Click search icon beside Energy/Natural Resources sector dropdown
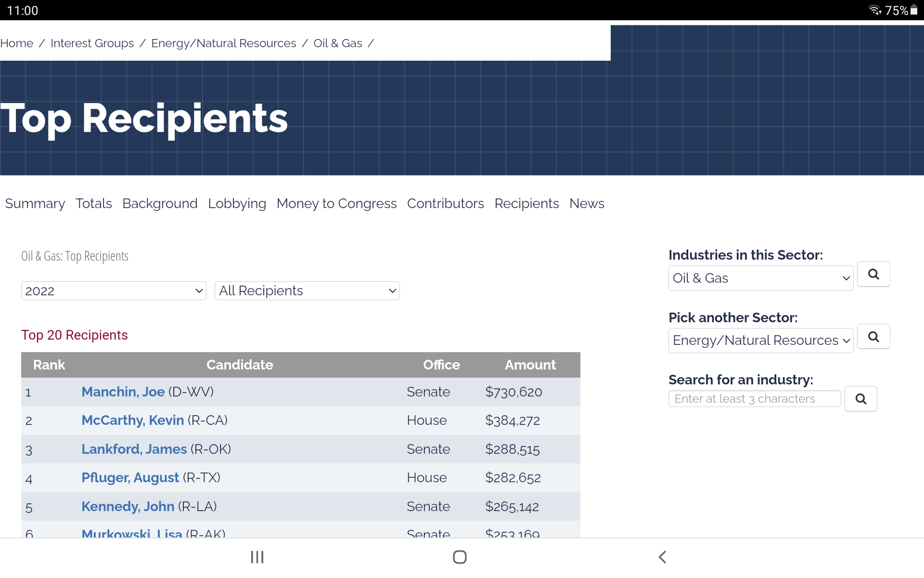The width and height of the screenshot is (924, 578). (873, 337)
